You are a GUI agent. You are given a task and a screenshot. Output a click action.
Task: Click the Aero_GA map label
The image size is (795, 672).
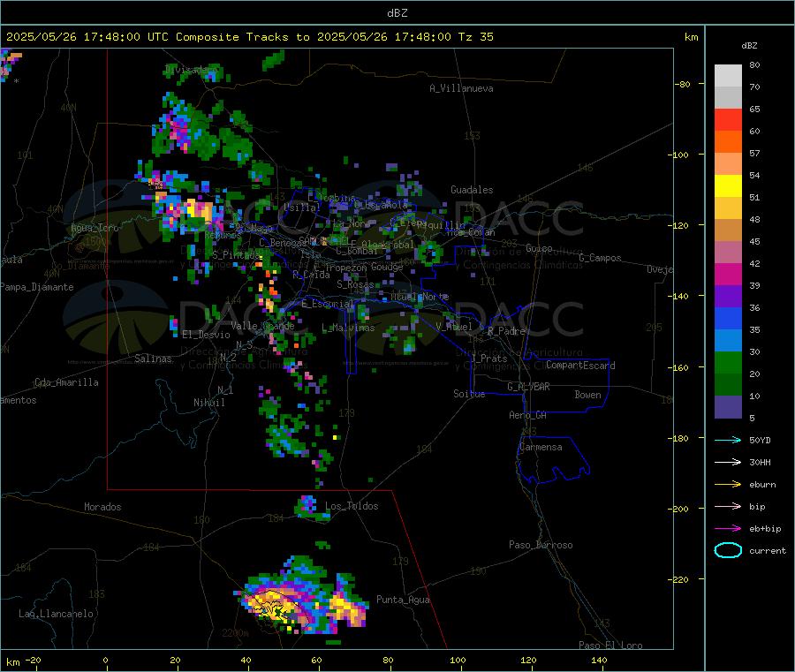click(528, 415)
